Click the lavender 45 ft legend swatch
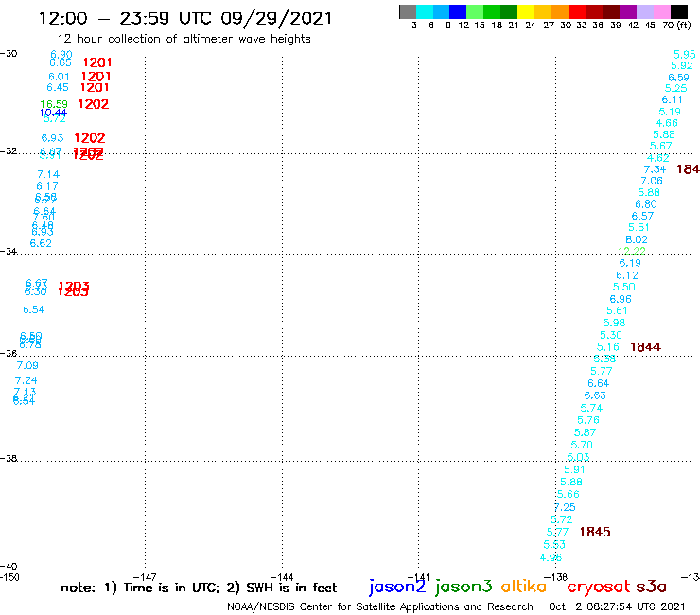 (x=644, y=11)
